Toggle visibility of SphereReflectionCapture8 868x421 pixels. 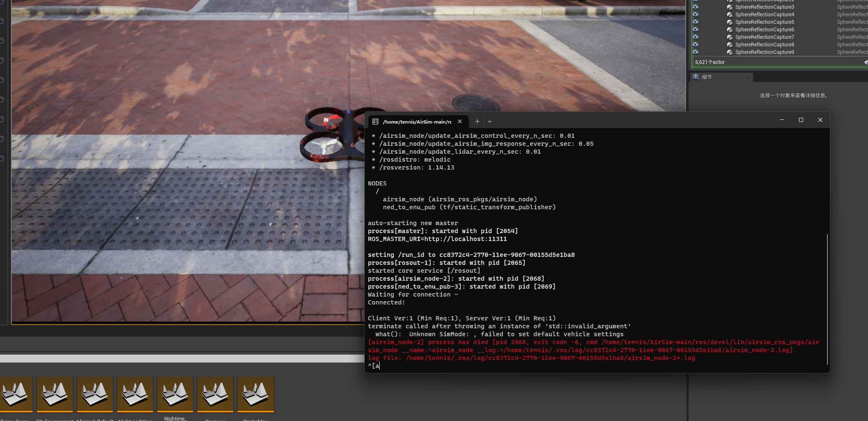tap(695, 45)
